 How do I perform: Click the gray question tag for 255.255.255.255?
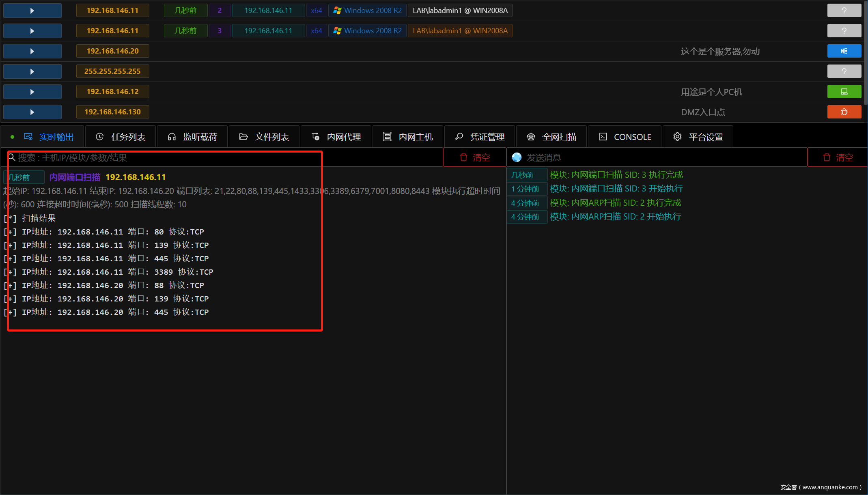pyautogui.click(x=844, y=71)
